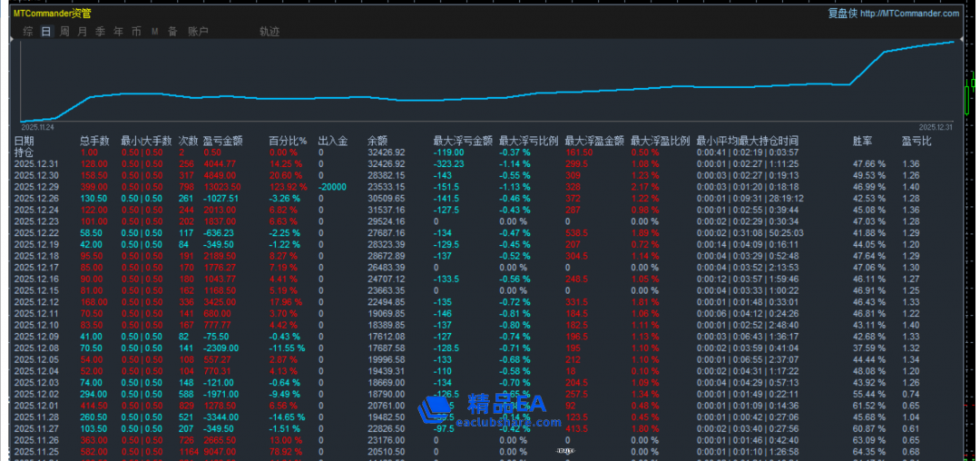Select the M tab
The height and width of the screenshot is (461, 980).
[x=154, y=32]
